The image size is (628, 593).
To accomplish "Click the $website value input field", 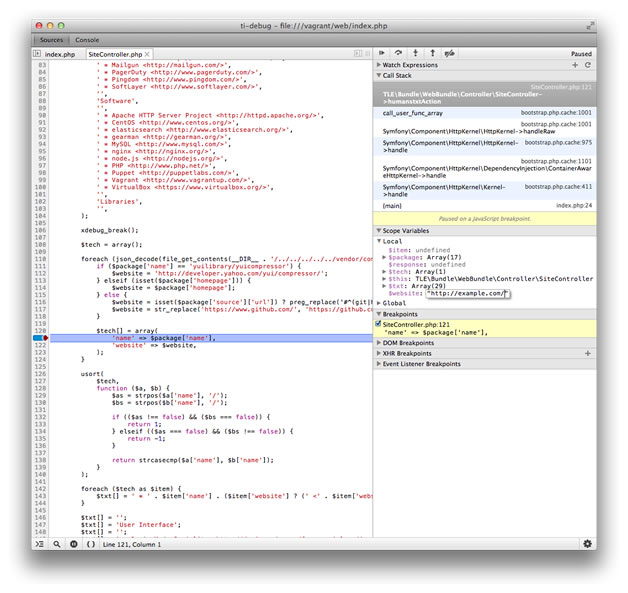I will click(x=467, y=293).
